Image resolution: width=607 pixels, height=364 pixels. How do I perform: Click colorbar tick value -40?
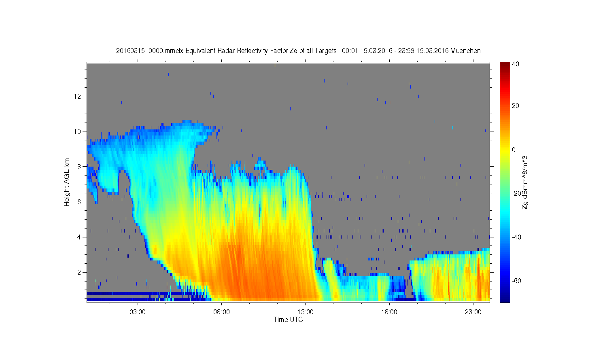click(x=516, y=237)
